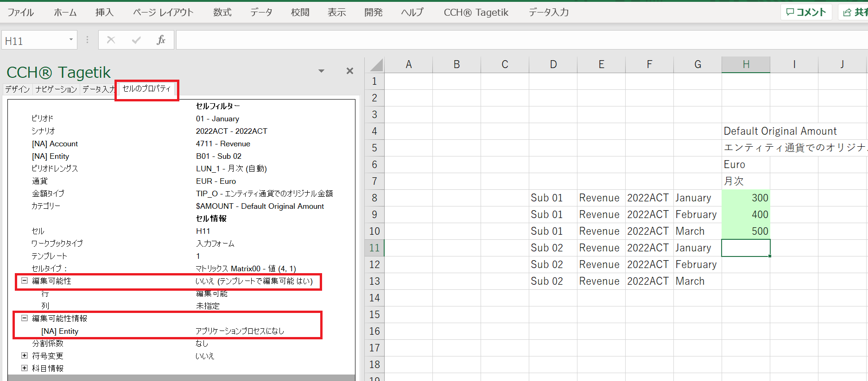Select green cell containing 300
Screen dimensions: 868x381
click(x=746, y=198)
